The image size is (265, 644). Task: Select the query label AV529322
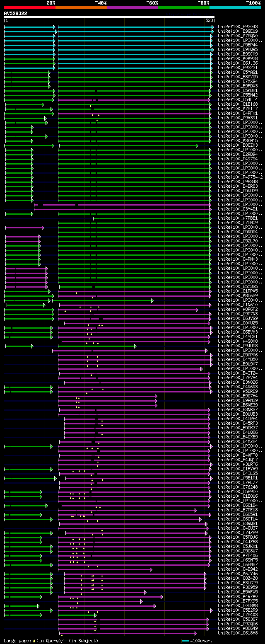click(16, 13)
